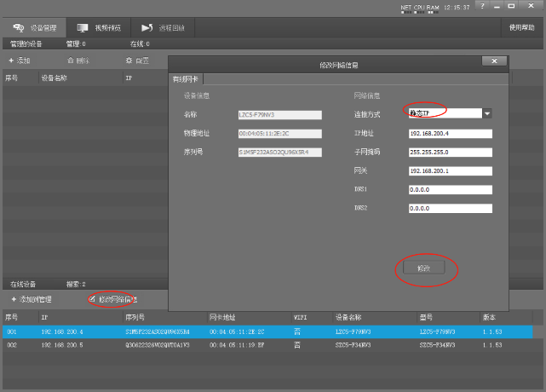This screenshot has width=546, height=392.
Task: Open the 远程回放 (Remote Playback) tab
Action: (163, 27)
